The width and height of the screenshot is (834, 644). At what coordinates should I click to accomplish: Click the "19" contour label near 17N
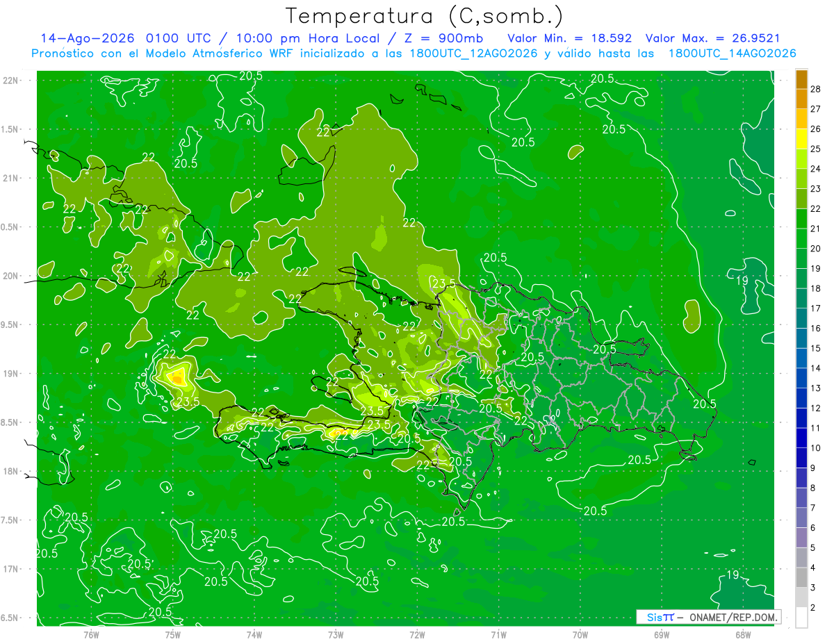[x=733, y=575]
